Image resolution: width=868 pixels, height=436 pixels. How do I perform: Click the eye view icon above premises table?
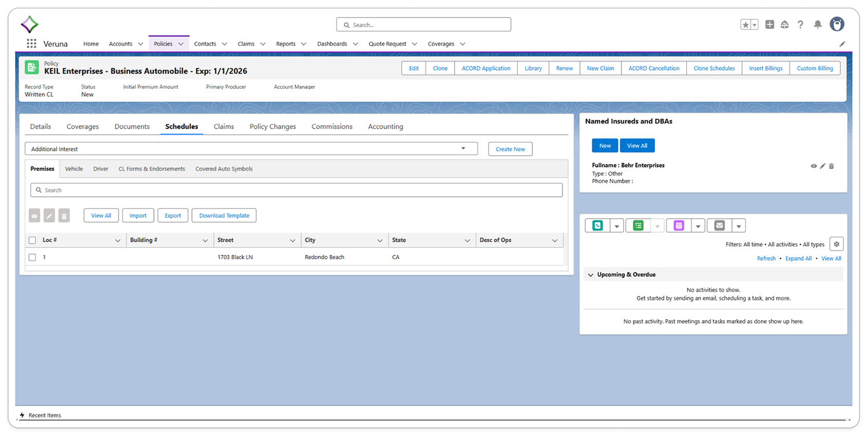point(35,215)
